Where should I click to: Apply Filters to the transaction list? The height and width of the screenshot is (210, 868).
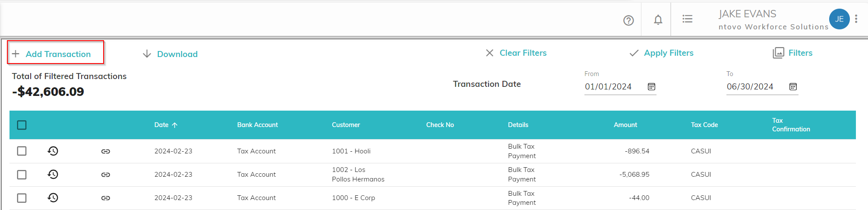click(661, 53)
